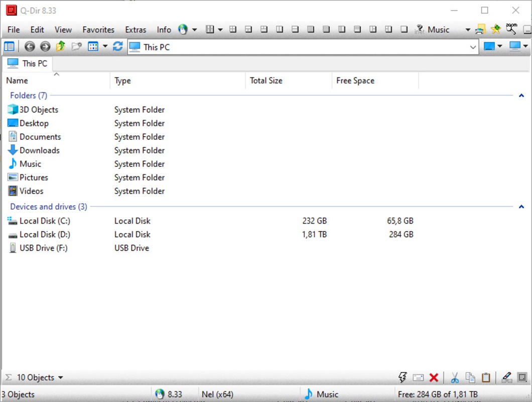The width and height of the screenshot is (532, 402).
Task: Expand the 10 Objects dropdown
Action: coord(61,378)
